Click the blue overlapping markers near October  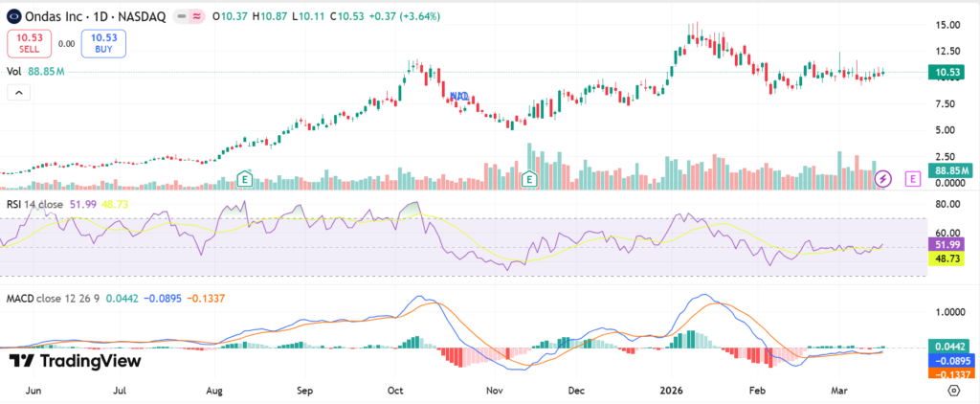click(459, 96)
